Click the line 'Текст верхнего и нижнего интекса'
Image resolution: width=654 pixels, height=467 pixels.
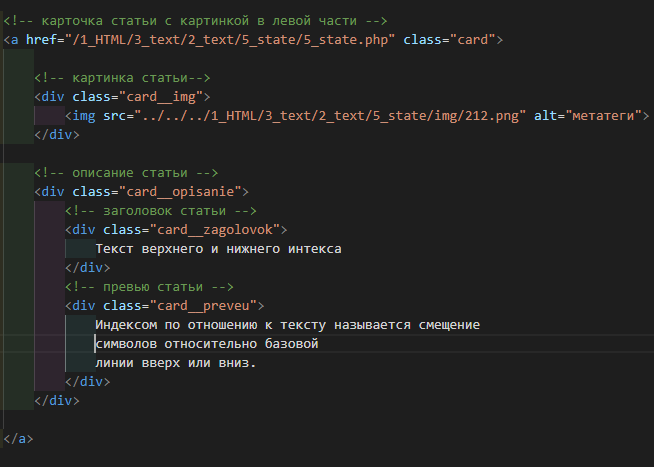pos(219,249)
